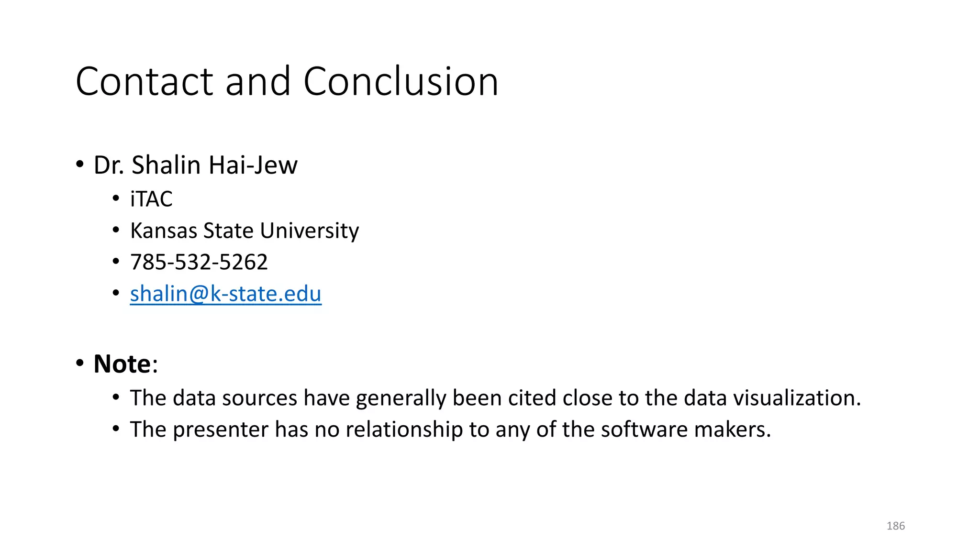Image resolution: width=980 pixels, height=551 pixels.
Task: Click the bullet before the email address
Action: (x=116, y=293)
